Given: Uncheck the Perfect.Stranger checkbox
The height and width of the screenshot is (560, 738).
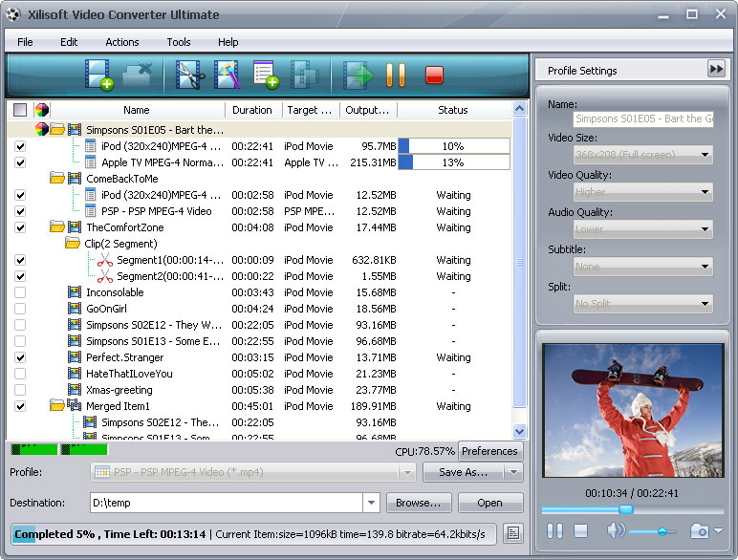Looking at the screenshot, I should click(x=20, y=357).
